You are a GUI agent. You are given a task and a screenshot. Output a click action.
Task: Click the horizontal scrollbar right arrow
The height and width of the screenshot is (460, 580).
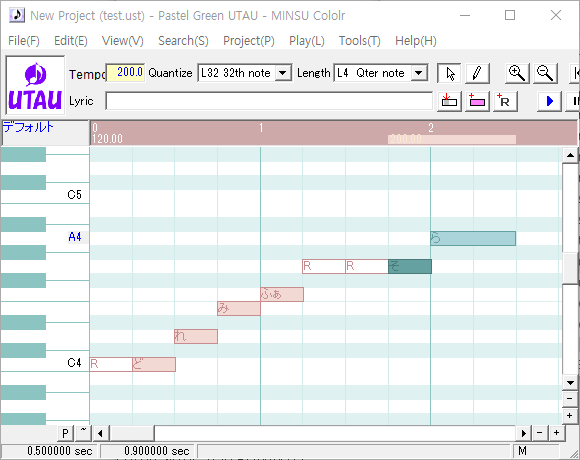pos(523,433)
